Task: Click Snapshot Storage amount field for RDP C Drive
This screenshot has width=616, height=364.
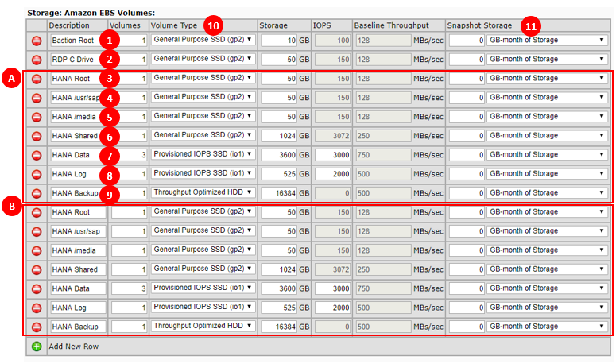Action: pyautogui.click(x=466, y=60)
